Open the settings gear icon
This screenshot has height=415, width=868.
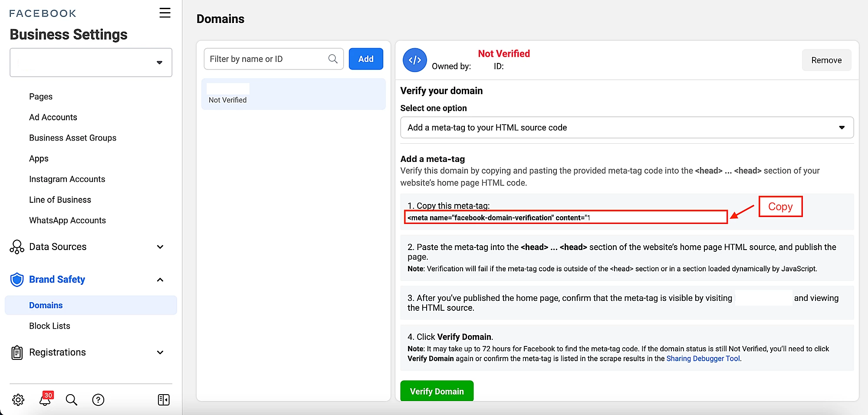tap(18, 400)
